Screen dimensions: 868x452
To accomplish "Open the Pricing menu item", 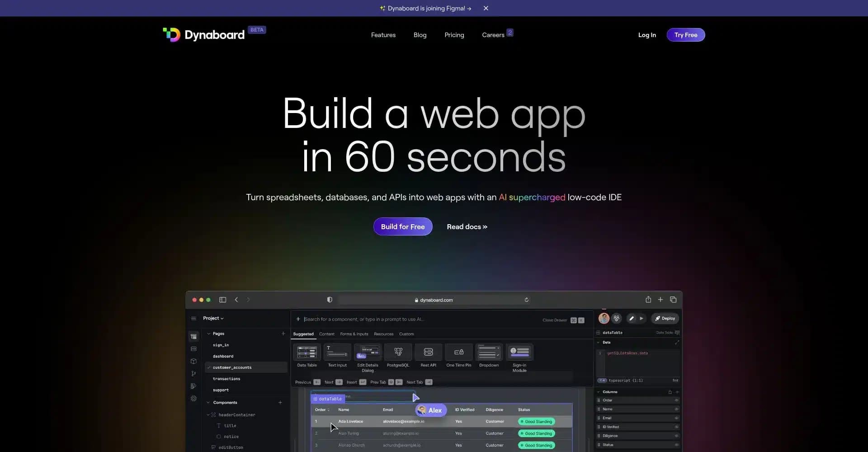I will [454, 35].
